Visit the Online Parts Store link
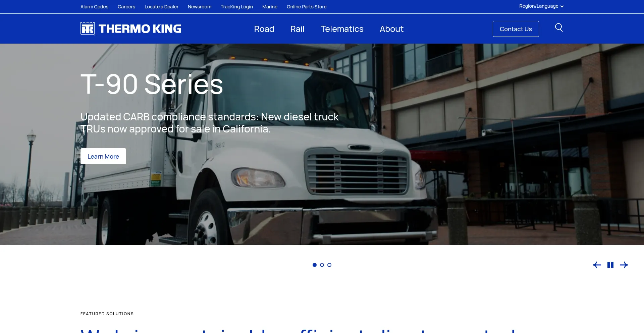Screen dimensions: 644x333 (307, 7)
